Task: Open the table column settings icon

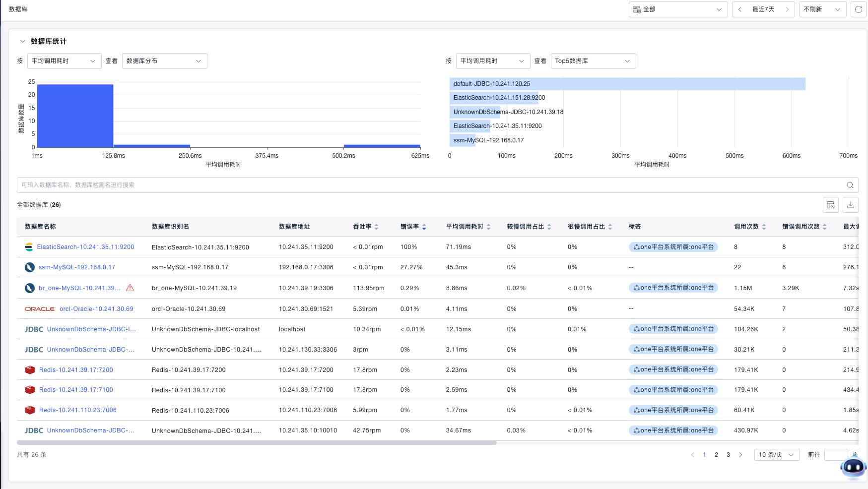Action: (830, 205)
